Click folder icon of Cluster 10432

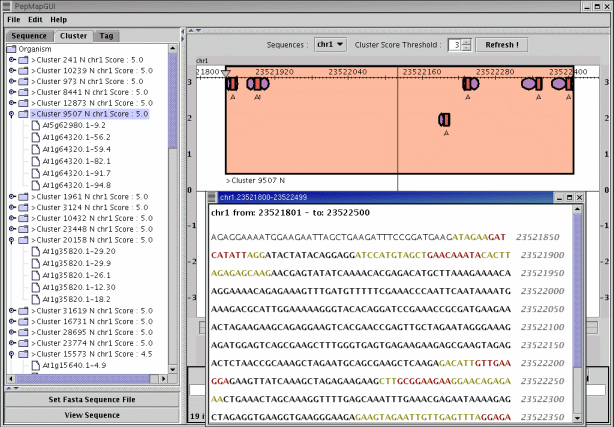click(x=23, y=218)
